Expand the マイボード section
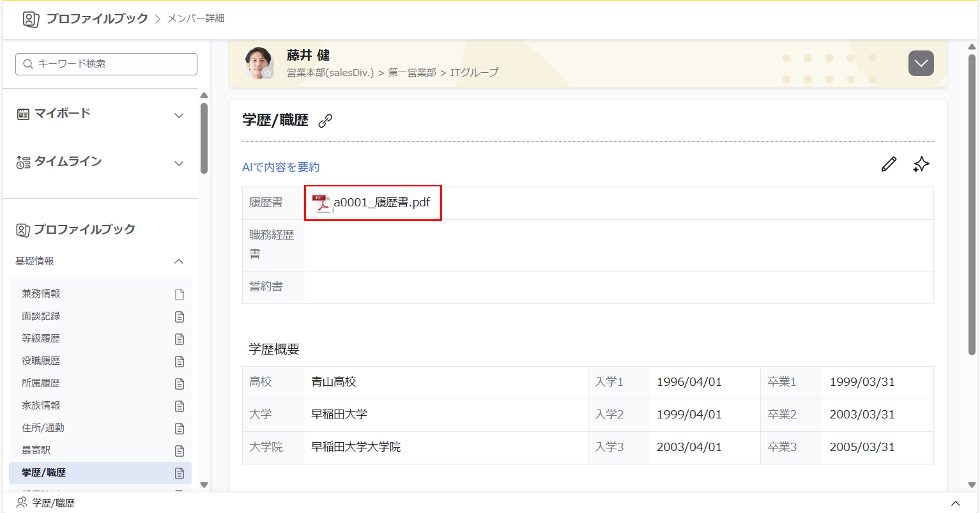Screen dimensions: 980x513 179,115
